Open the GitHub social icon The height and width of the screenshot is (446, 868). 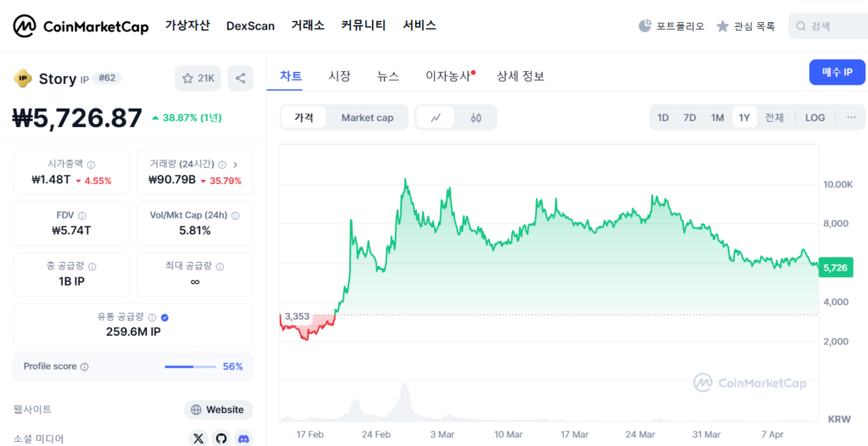click(221, 438)
